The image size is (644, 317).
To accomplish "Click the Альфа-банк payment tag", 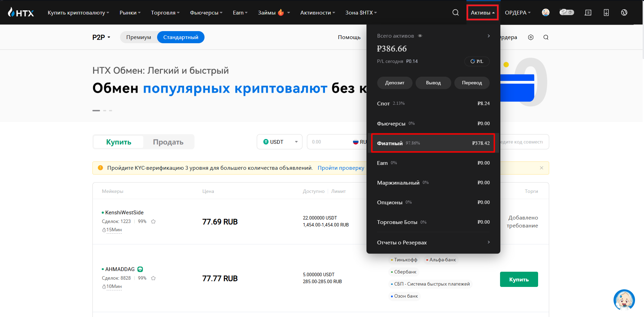I will pos(441,260).
